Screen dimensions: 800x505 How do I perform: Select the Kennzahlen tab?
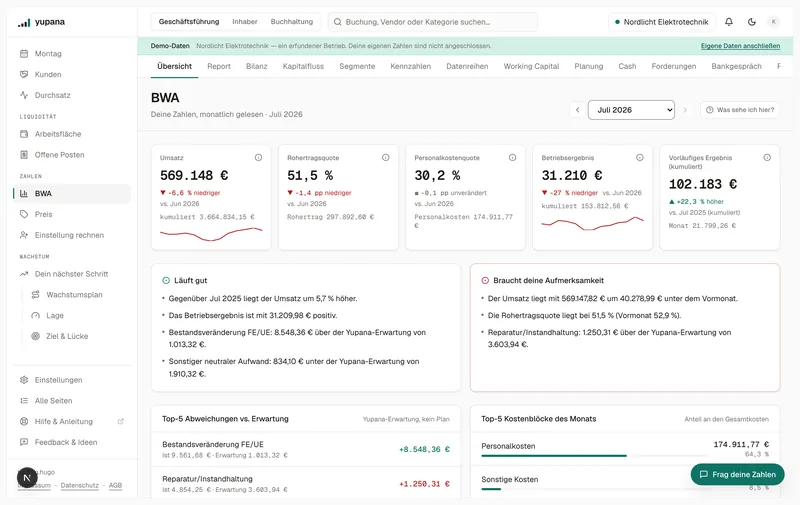411,66
